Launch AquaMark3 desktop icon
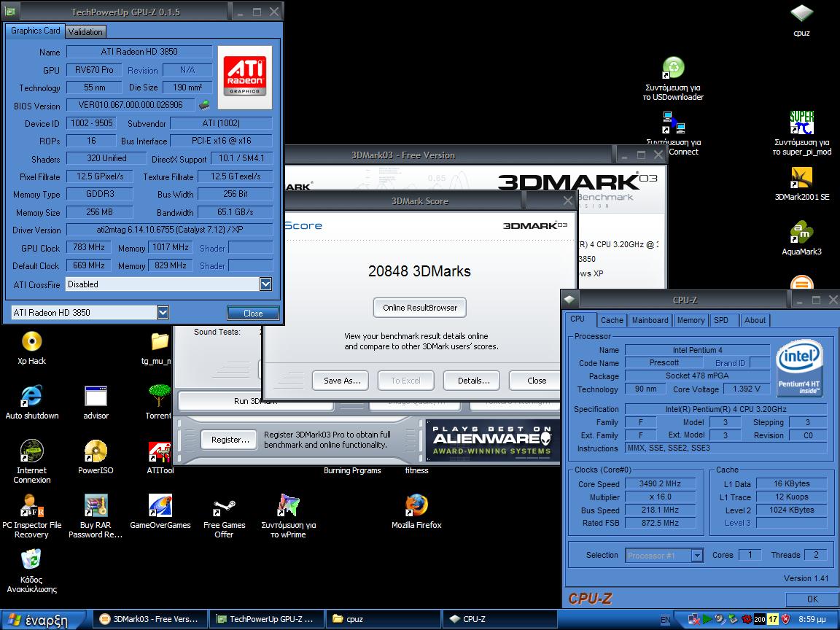The image size is (840, 630). pos(801,232)
